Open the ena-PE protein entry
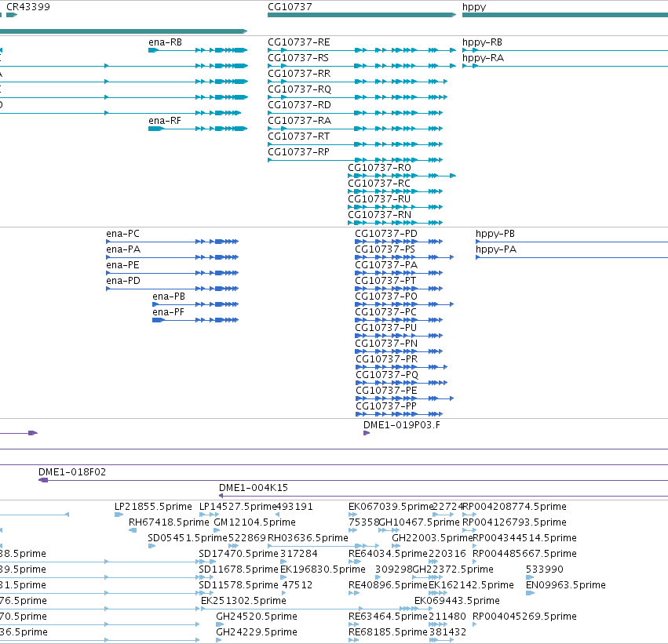Screen dimensions: 668x644 tap(122, 265)
